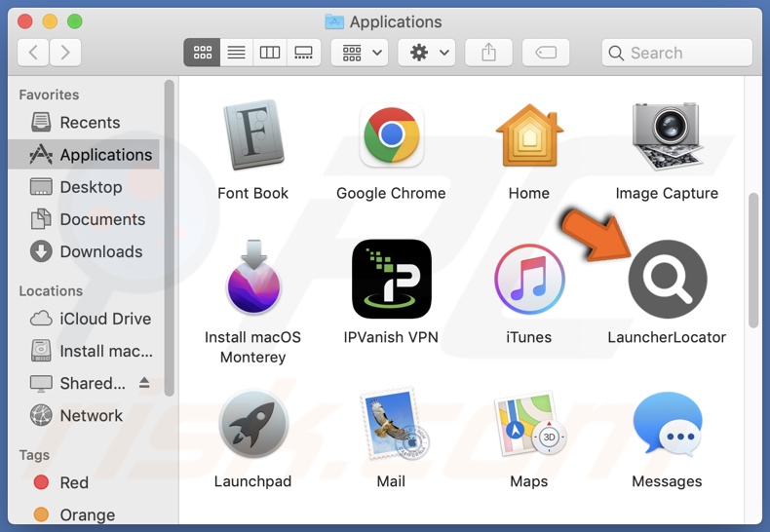Open the gear action menu dropdown
770x532 pixels.
(426, 52)
